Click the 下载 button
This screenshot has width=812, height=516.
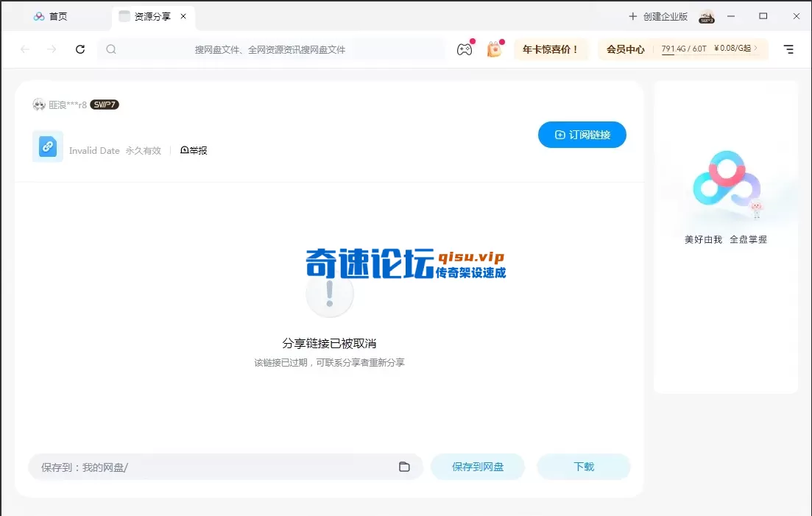pyautogui.click(x=583, y=467)
